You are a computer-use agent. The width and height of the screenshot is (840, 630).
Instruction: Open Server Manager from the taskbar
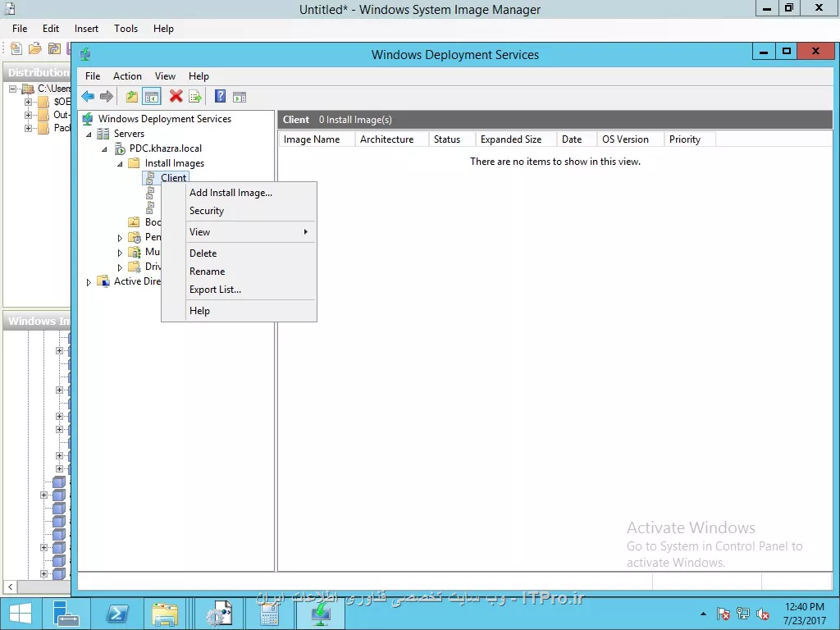click(x=66, y=614)
